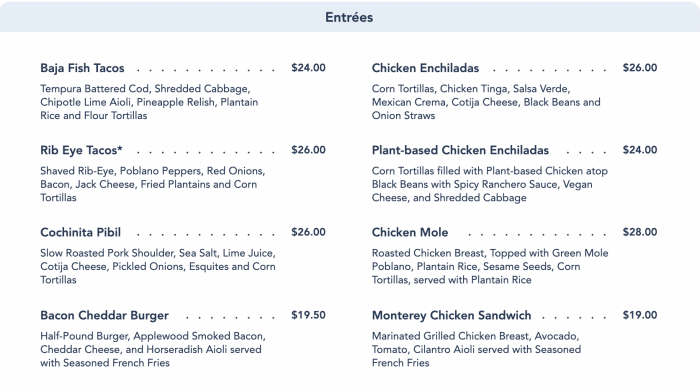Click the Roasted Chicken Breast description

(x=490, y=266)
